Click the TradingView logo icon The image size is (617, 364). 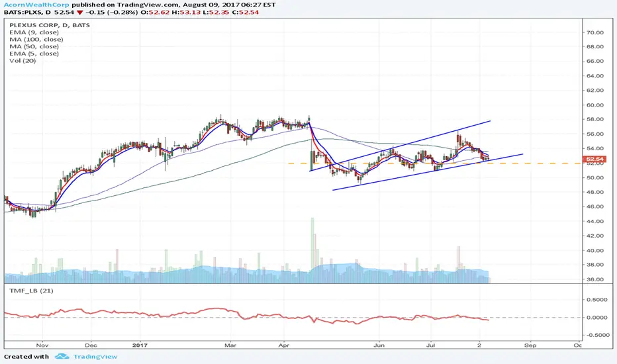62,357
